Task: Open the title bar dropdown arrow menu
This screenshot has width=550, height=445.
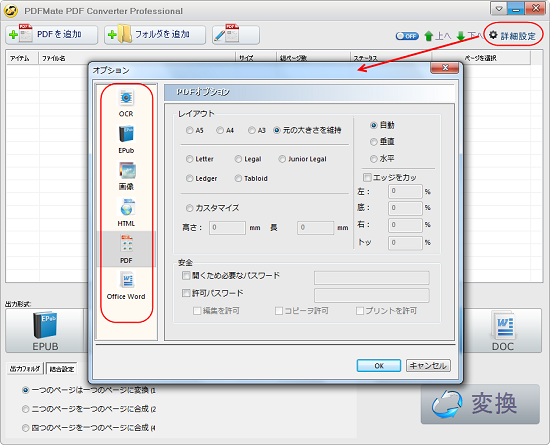Action: [498, 8]
